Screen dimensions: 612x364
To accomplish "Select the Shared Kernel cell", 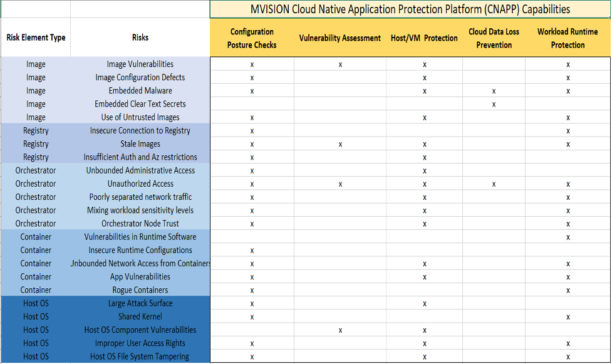I will point(140,316).
